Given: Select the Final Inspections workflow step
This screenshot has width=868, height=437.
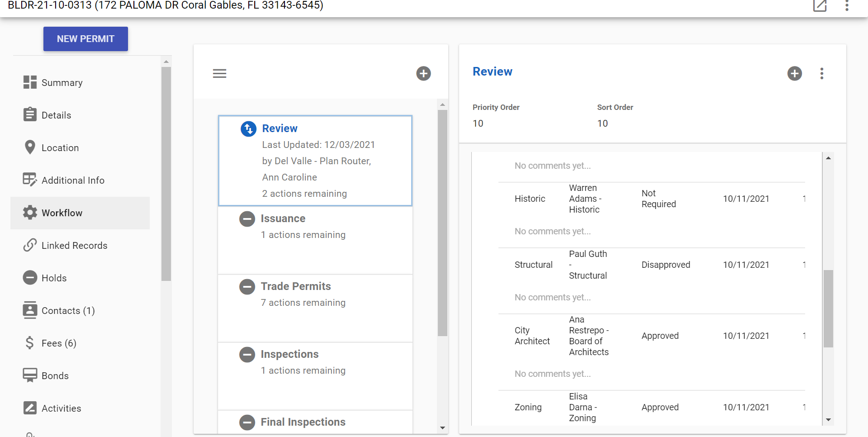Looking at the screenshot, I should tap(303, 422).
